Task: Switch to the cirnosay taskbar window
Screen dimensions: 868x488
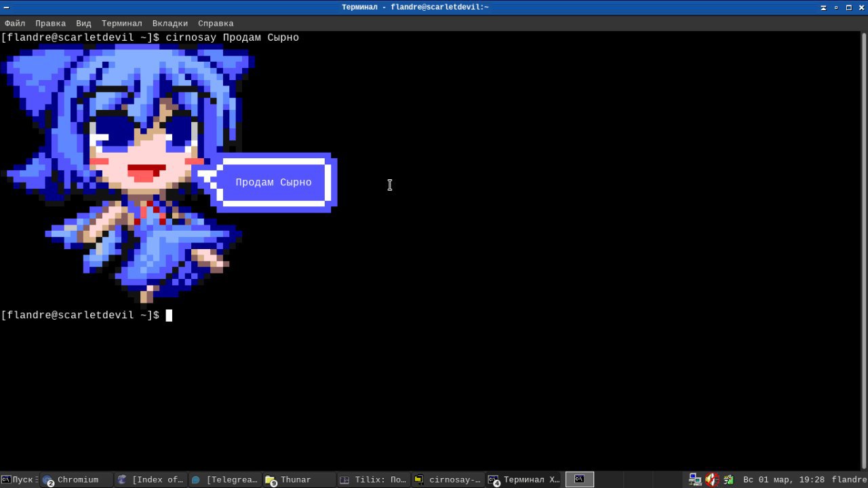Action: pos(448,480)
